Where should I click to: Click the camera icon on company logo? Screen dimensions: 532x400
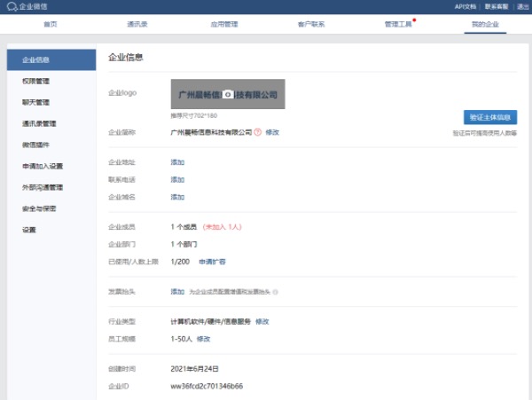coord(227,94)
